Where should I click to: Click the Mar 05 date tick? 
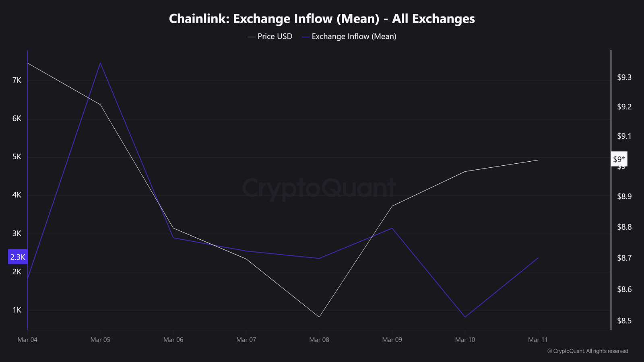(100, 340)
